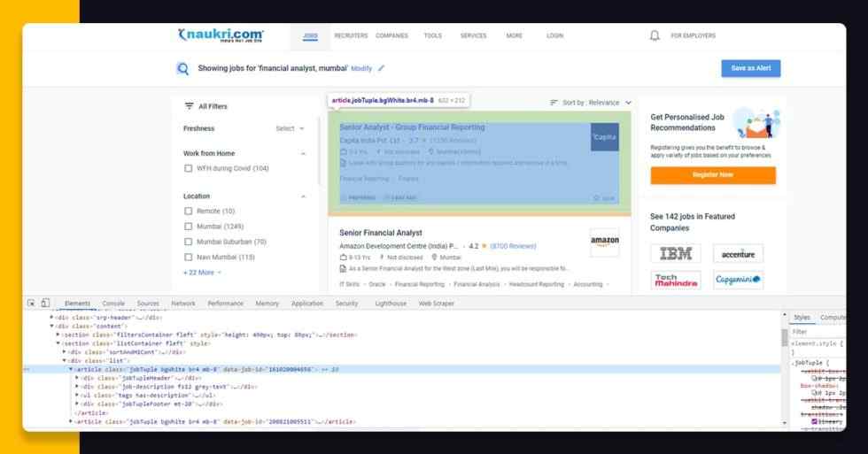Expand the srp-header div node
868x454 pixels.
pyautogui.click(x=51, y=318)
